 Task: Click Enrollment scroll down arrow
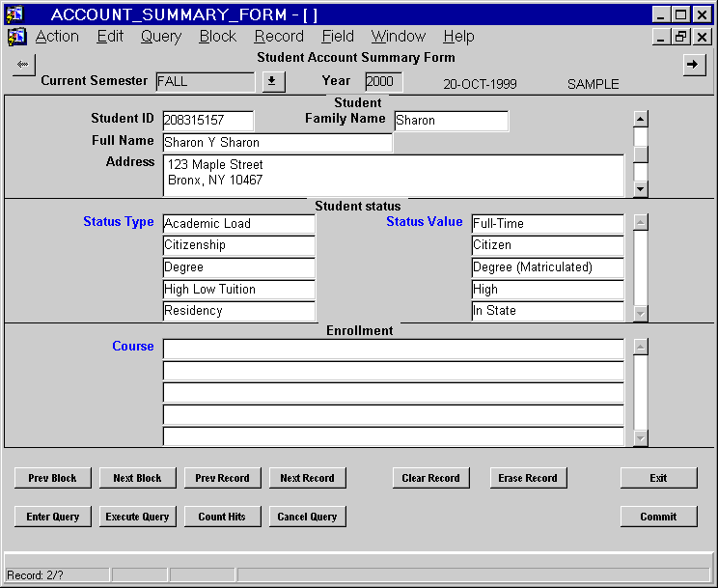pos(641,438)
